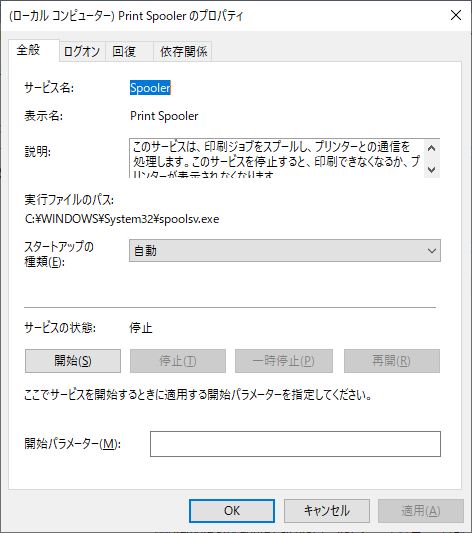Screen dimensions: 472x533
Task: Click inside the 開始パラメーター input field
Action: click(x=295, y=444)
